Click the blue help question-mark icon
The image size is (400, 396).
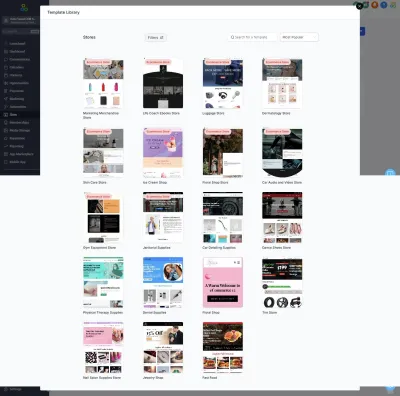click(x=384, y=5)
